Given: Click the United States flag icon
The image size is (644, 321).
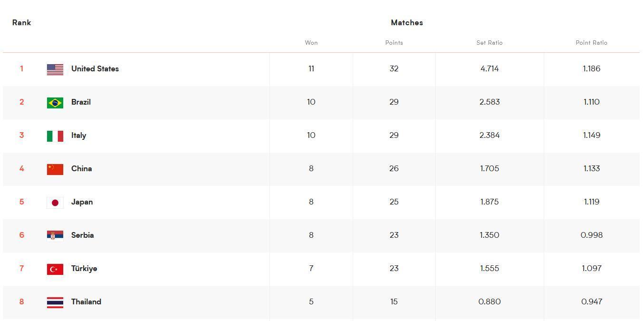Looking at the screenshot, I should click(55, 69).
